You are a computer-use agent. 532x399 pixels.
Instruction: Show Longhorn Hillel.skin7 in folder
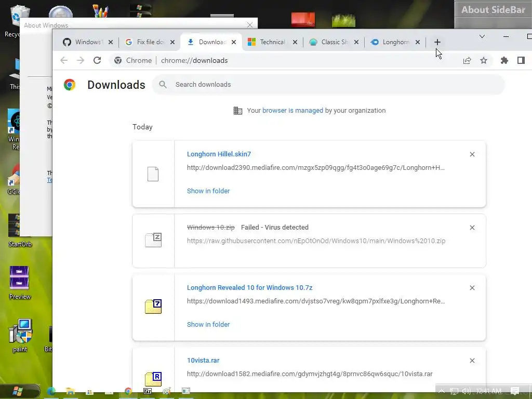click(x=208, y=191)
